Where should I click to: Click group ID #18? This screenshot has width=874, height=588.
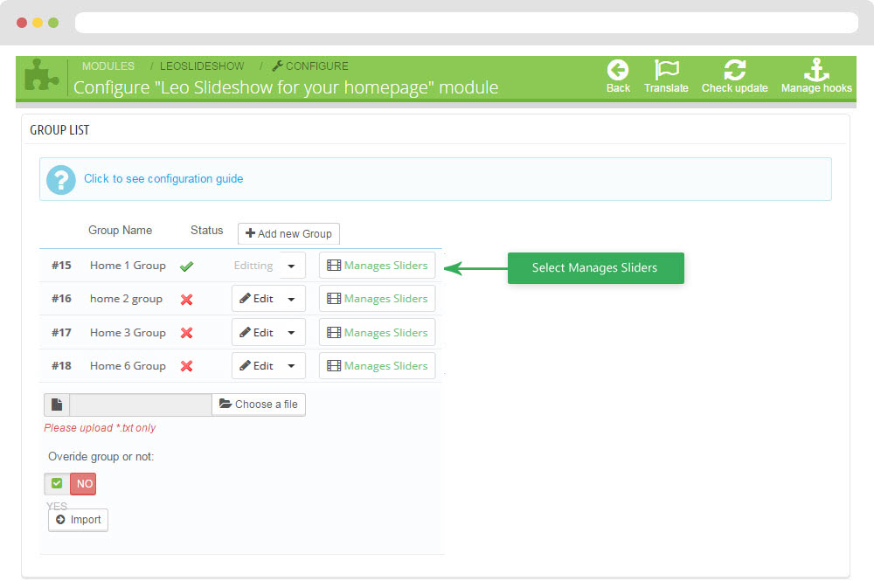(61, 366)
